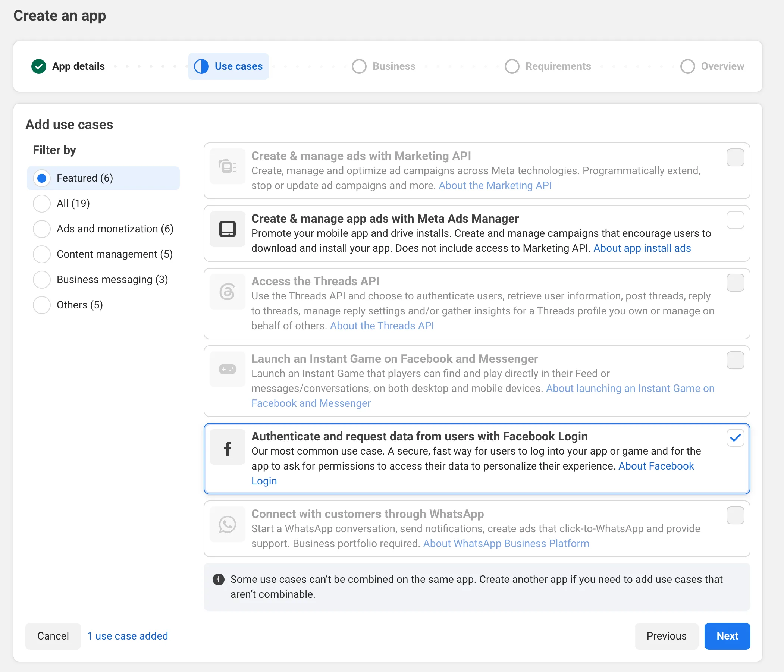Select the All (19) filter radio
The width and height of the screenshot is (784, 672).
[x=42, y=204]
